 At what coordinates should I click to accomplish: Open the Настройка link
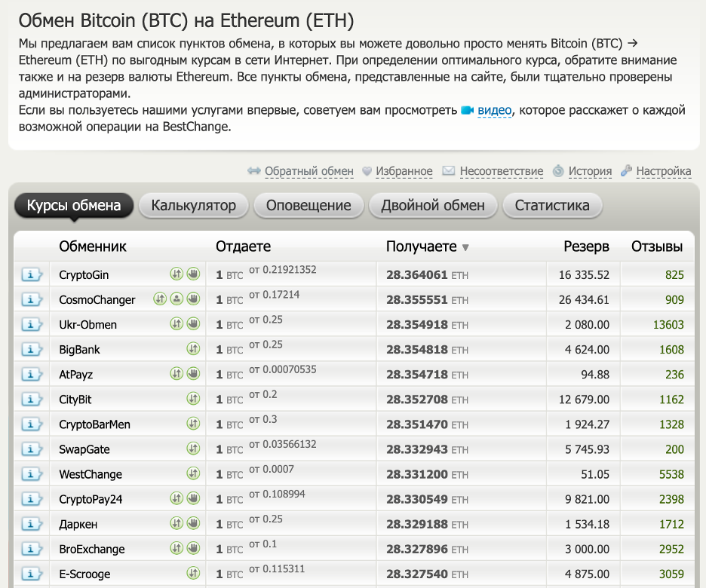[x=664, y=171]
